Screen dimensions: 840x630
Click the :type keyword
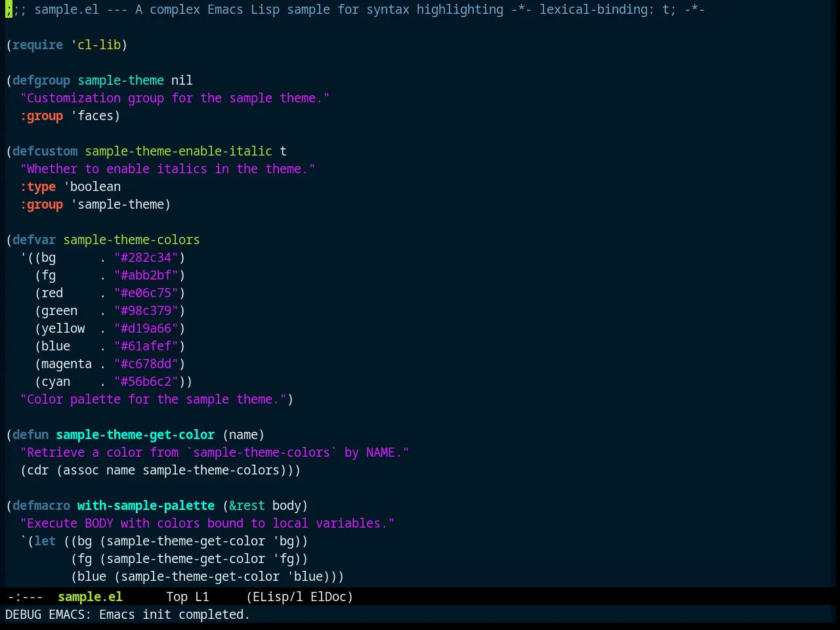pos(37,186)
